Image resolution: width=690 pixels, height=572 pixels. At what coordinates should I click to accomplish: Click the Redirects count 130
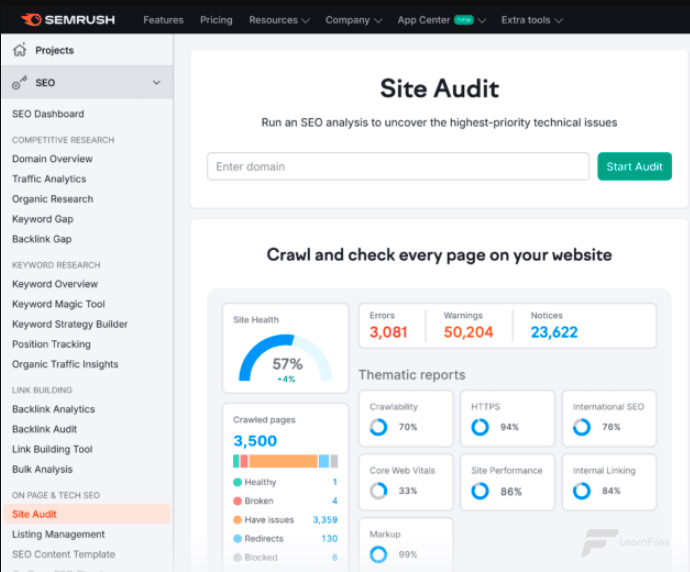tap(329, 539)
